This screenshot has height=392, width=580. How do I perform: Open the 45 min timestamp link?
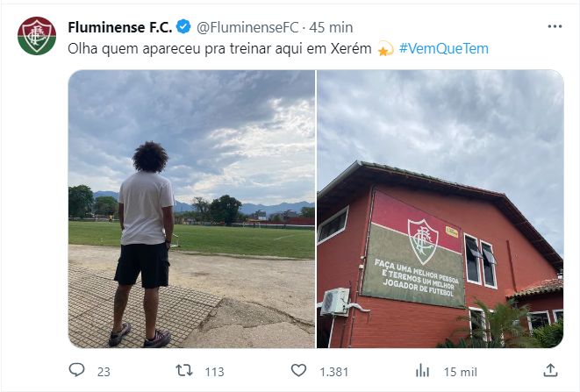tap(331, 27)
